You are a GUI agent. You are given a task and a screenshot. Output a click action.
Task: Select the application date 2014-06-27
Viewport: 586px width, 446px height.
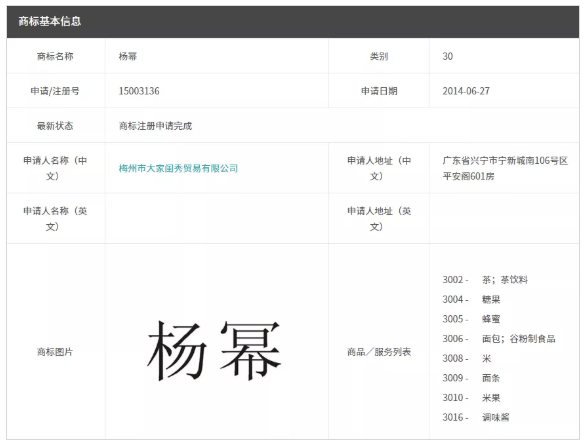[x=466, y=91]
